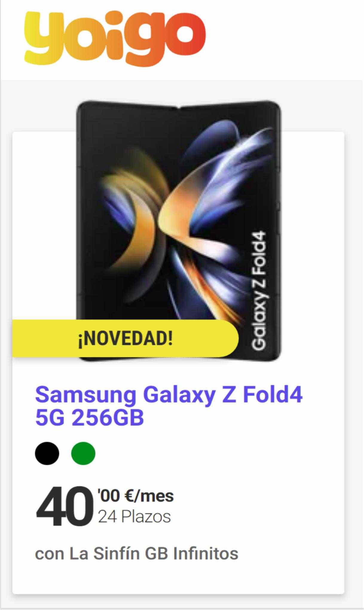Click the word Infinitos in plan description
This screenshot has height=610, width=364.
point(206,553)
